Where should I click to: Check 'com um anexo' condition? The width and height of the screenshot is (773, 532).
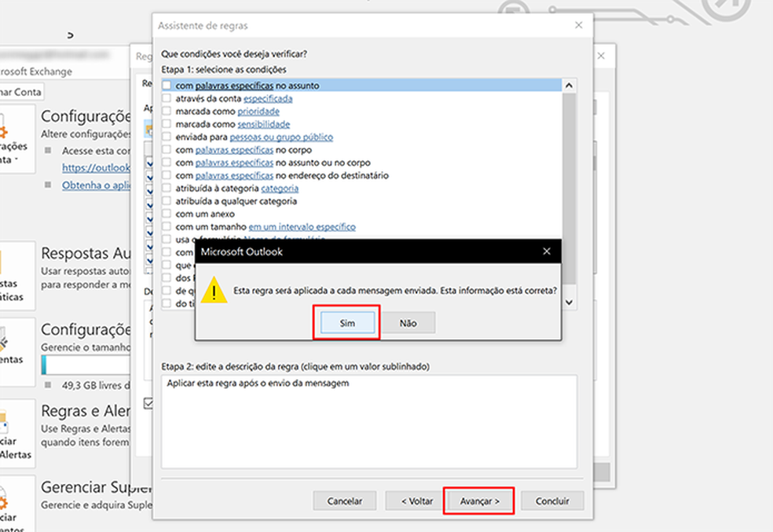pos(167,214)
